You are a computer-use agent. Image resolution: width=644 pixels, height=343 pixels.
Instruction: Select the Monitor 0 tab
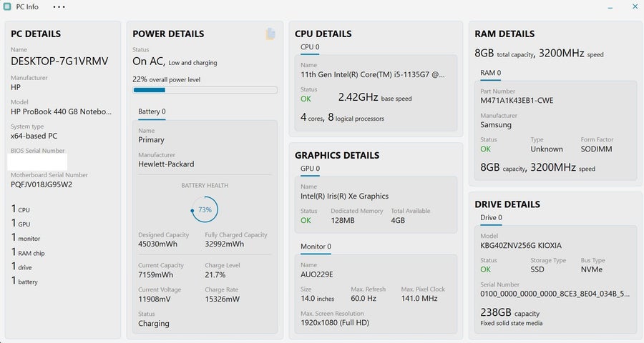pyautogui.click(x=316, y=247)
